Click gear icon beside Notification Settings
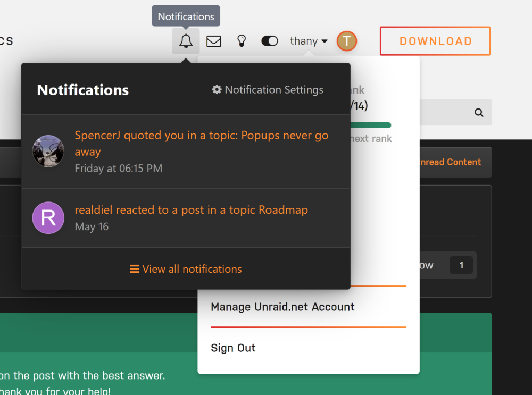The image size is (532, 395). [217, 89]
